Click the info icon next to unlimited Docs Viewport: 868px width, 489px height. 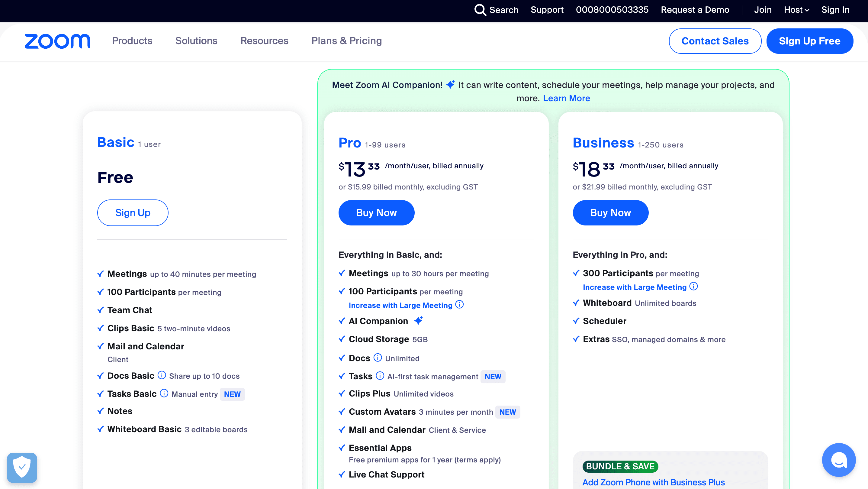pos(378,358)
